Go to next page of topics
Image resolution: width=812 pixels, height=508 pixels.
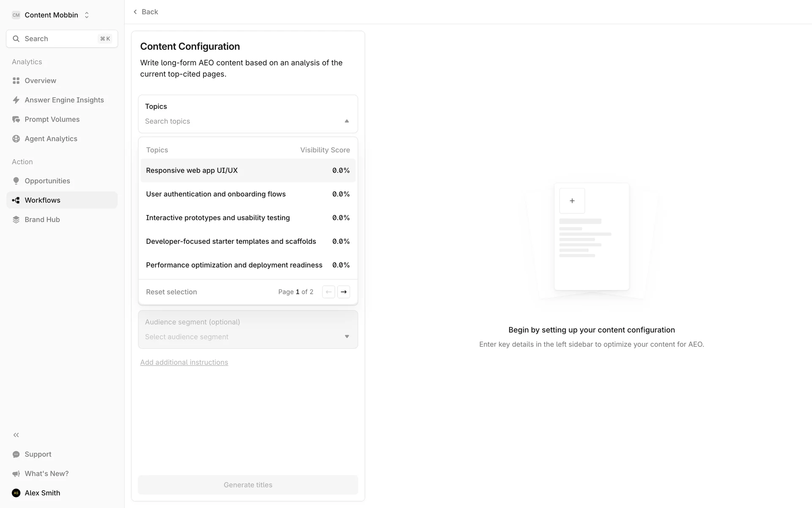click(343, 292)
